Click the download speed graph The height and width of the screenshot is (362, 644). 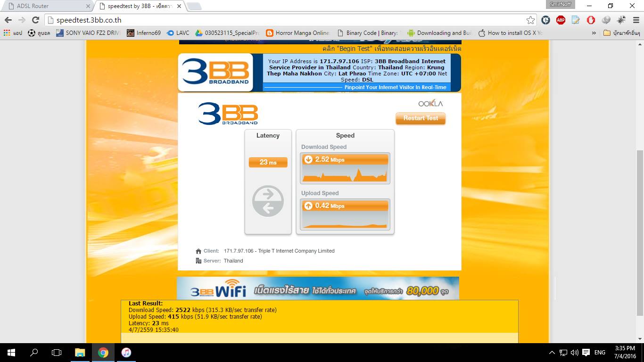click(345, 174)
